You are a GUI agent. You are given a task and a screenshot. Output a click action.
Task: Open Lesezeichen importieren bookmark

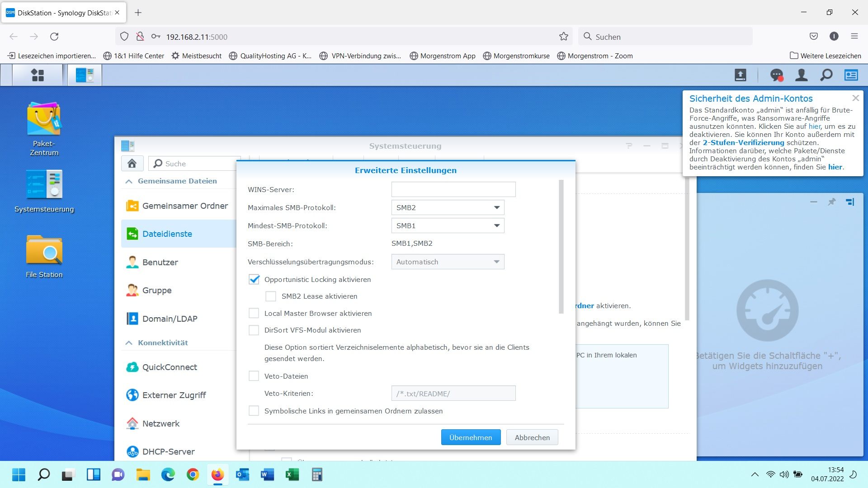coord(52,56)
